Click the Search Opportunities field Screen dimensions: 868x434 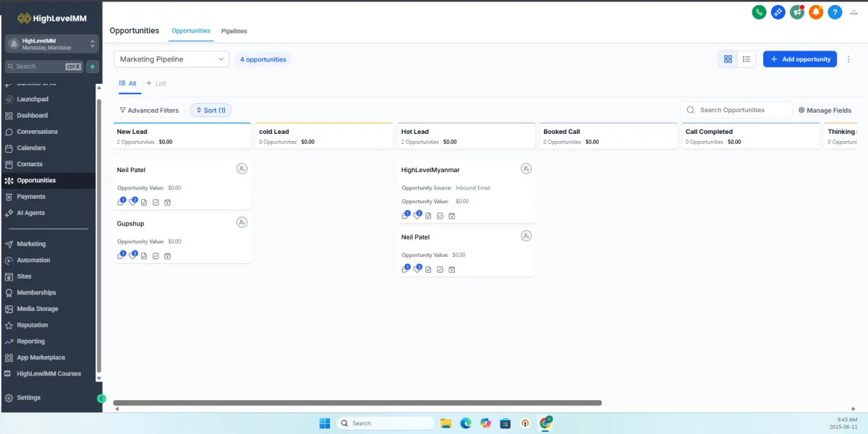coord(736,110)
